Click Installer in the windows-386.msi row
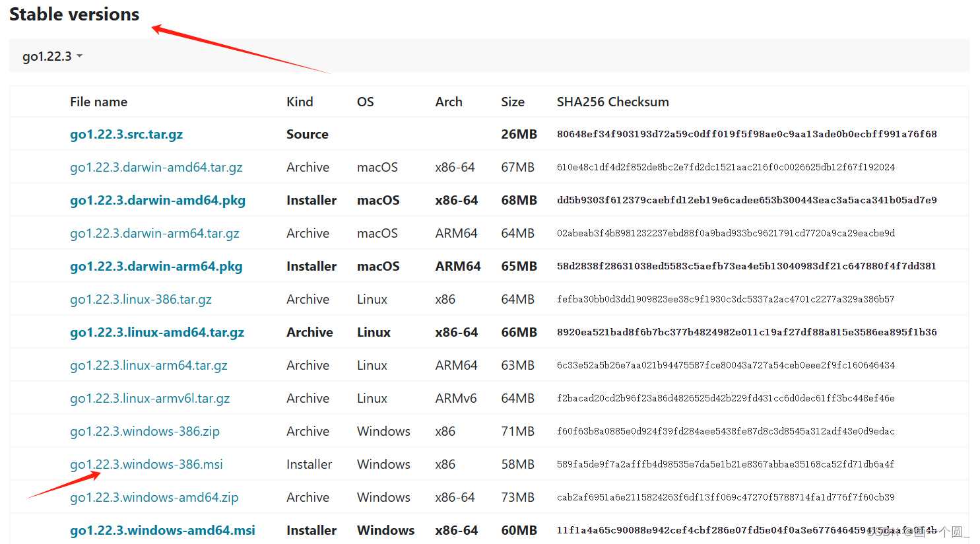Viewport: 980px width, 544px height. [309, 464]
